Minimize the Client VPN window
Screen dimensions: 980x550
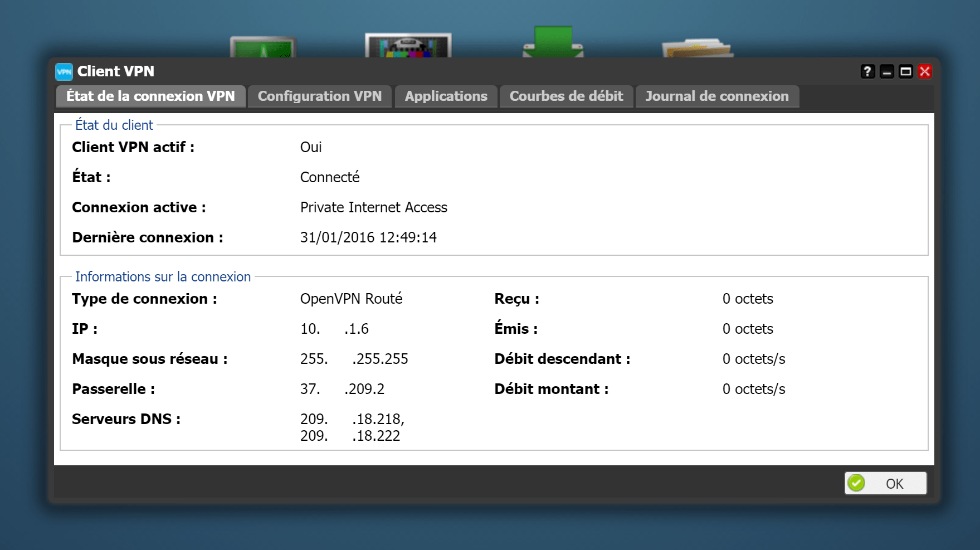(886, 71)
